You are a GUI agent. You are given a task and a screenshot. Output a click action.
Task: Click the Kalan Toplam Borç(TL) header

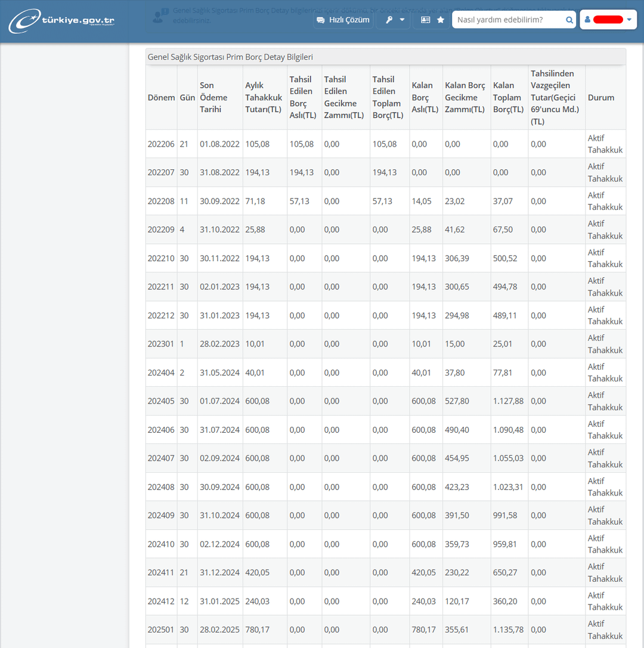pyautogui.click(x=508, y=98)
